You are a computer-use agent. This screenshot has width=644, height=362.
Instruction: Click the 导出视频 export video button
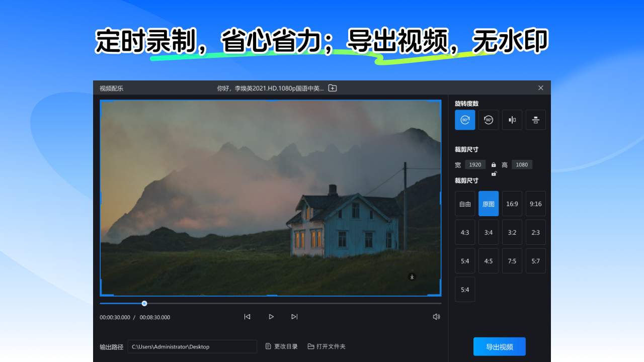pyautogui.click(x=500, y=346)
